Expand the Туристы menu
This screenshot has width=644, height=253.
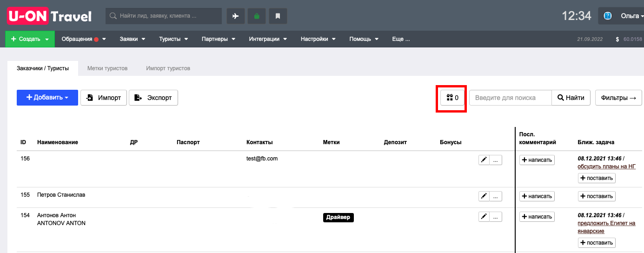[x=173, y=39]
